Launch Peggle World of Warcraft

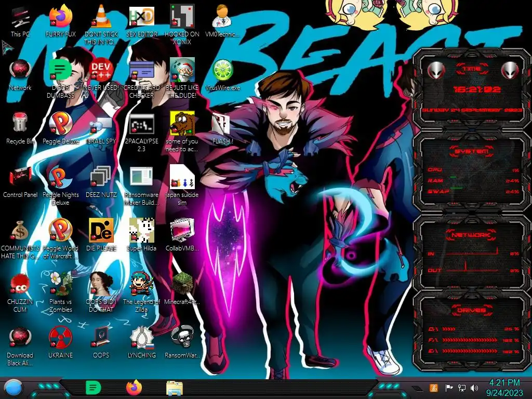[x=60, y=239]
